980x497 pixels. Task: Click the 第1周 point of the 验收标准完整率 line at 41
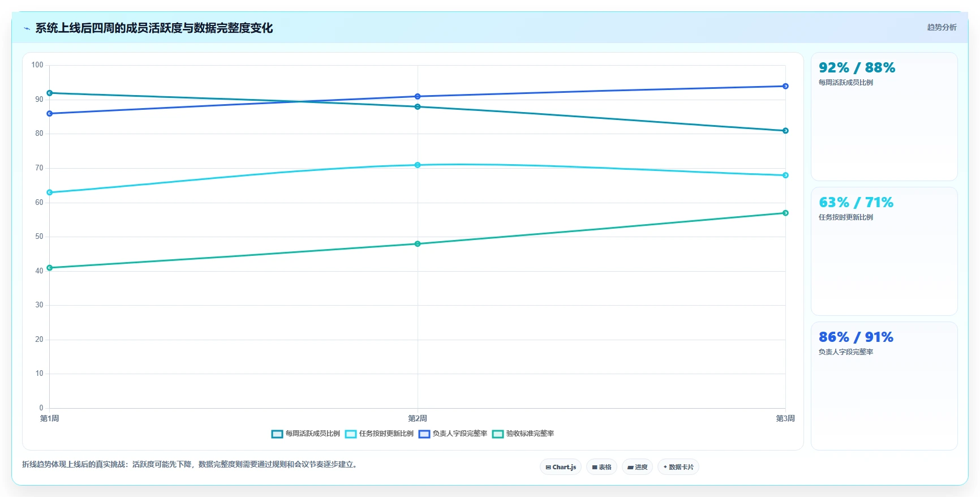click(50, 268)
